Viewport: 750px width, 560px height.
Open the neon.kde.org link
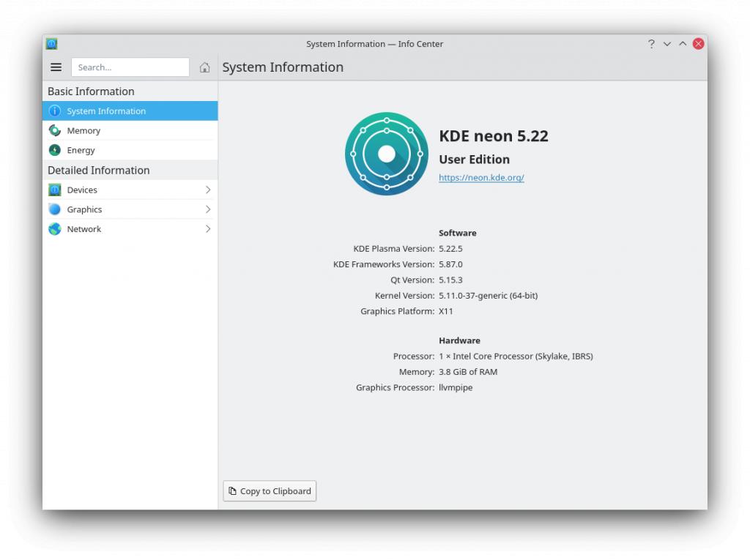pyautogui.click(x=481, y=178)
